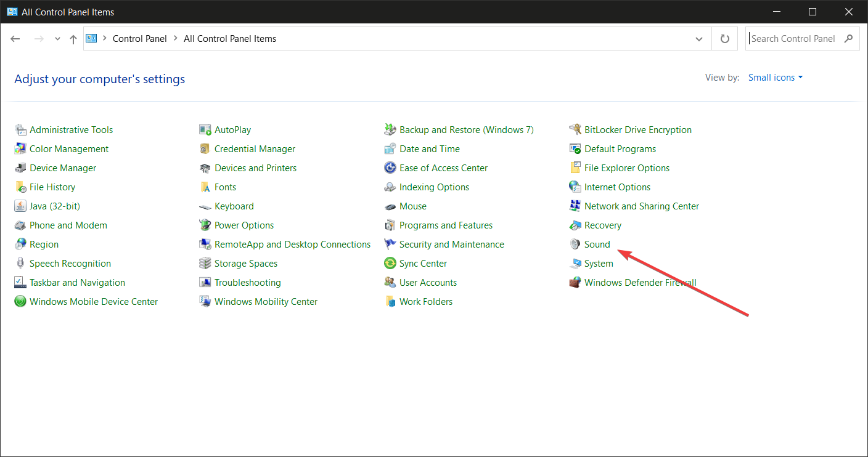Click the Network and Sharing Center icon
868x457 pixels.
coord(575,206)
